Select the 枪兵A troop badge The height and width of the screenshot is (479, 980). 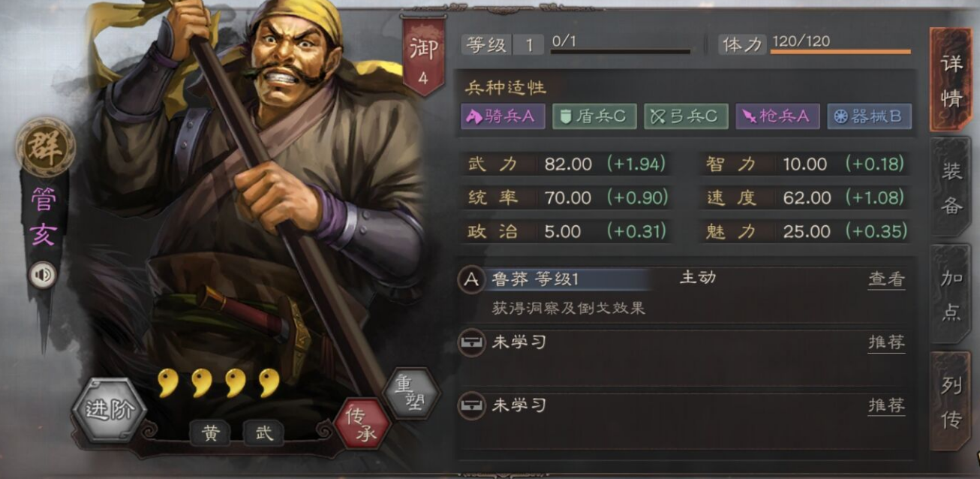pos(777,116)
